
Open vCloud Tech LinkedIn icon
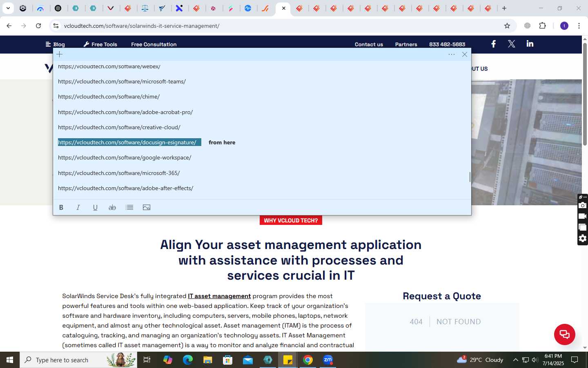(530, 44)
